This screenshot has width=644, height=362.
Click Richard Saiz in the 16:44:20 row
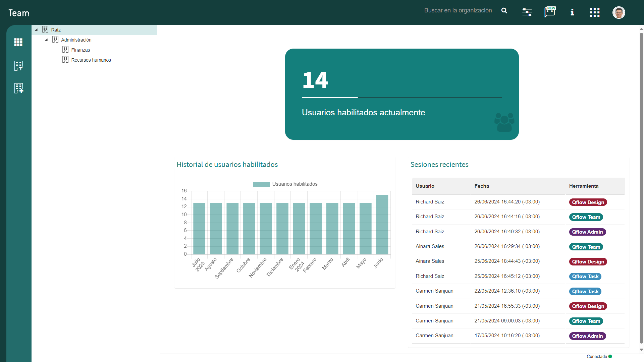(430, 202)
